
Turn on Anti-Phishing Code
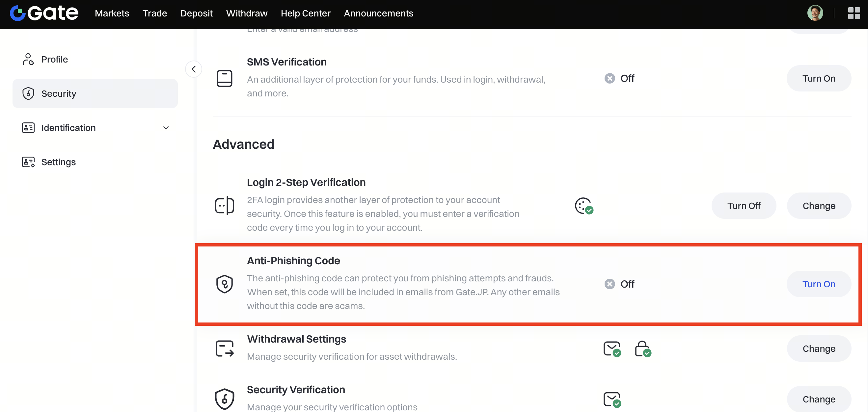pyautogui.click(x=819, y=284)
